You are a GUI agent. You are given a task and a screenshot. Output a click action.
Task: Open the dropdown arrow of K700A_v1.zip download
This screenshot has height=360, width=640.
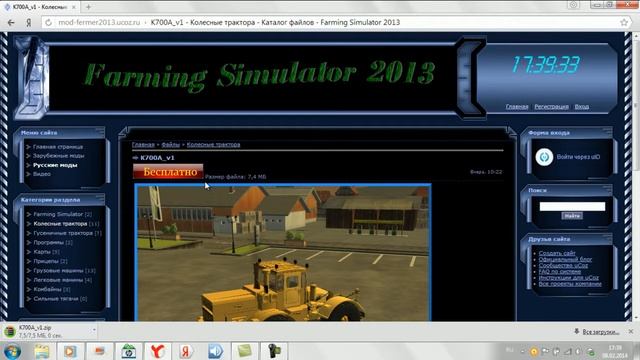pyautogui.click(x=94, y=330)
